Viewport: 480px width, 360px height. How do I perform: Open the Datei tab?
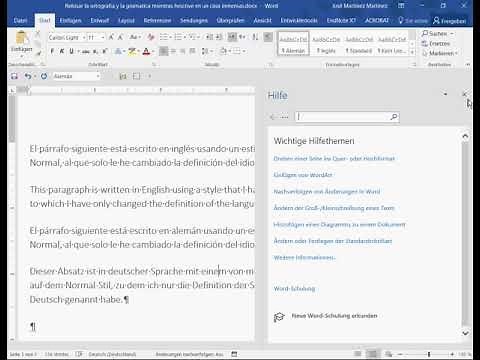[20, 21]
